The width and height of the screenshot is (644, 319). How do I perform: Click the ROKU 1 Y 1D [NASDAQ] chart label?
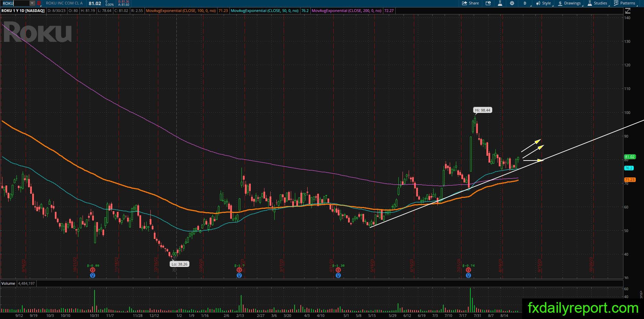click(x=23, y=11)
